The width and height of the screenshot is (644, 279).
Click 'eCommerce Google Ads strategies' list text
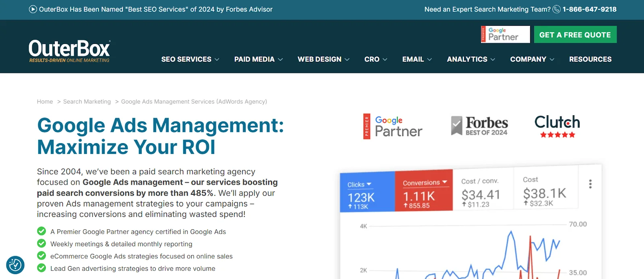tap(141, 256)
